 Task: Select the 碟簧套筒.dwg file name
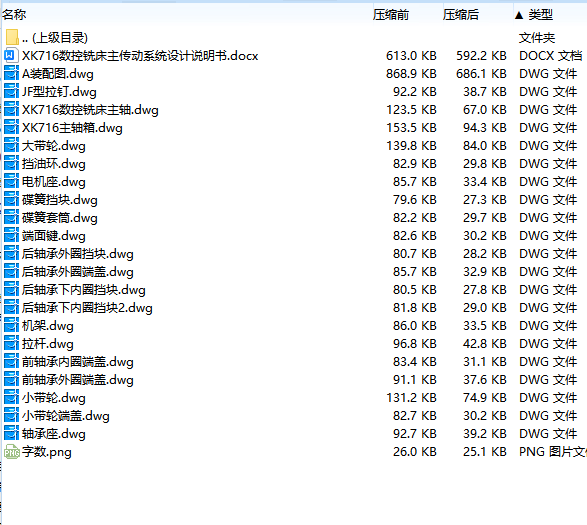tap(60, 218)
